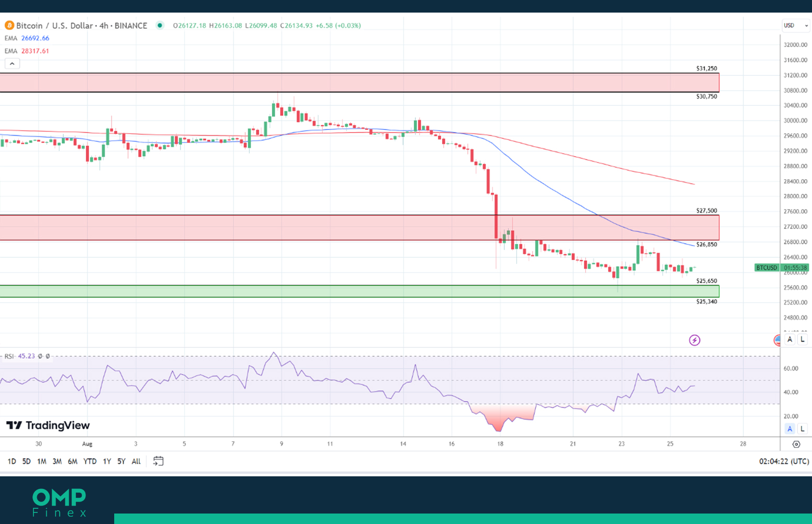This screenshot has height=524, width=812.
Task: Click the $25,340 support label
Action: [707, 301]
